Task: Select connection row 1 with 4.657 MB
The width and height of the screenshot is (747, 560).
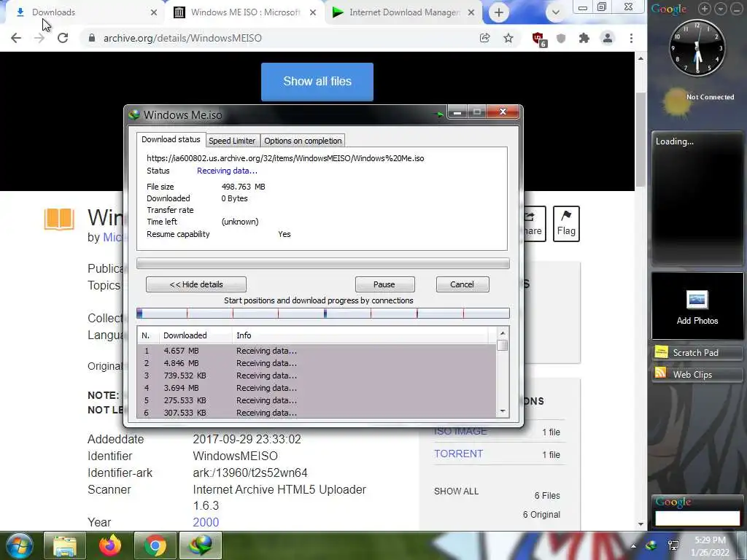Action: (317, 351)
